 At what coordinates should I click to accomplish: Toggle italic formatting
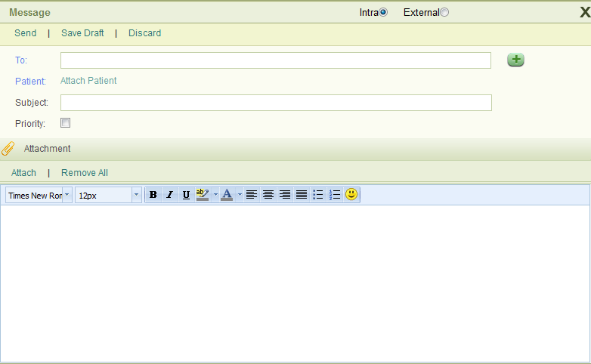click(x=169, y=195)
